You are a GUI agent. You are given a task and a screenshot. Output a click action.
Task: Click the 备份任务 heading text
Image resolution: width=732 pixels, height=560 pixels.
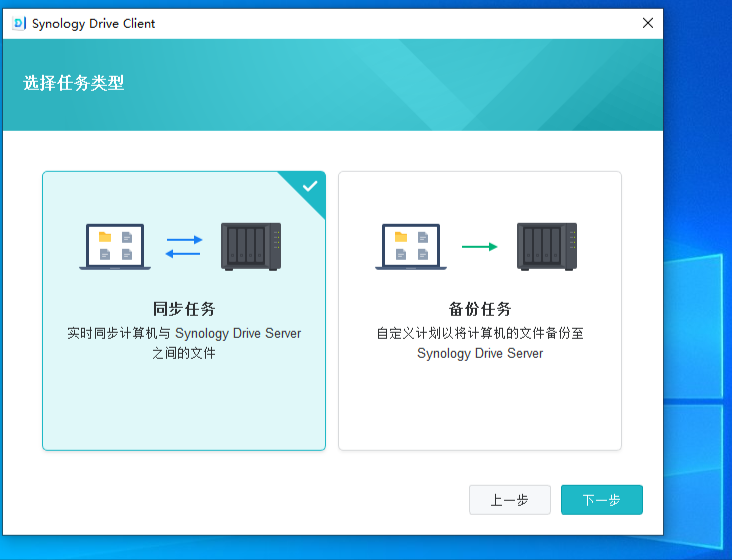[480, 309]
